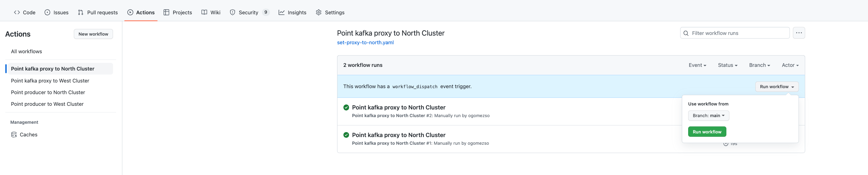
Task: Click the page title Point kafka proxy to North Cluster
Action: (391, 33)
